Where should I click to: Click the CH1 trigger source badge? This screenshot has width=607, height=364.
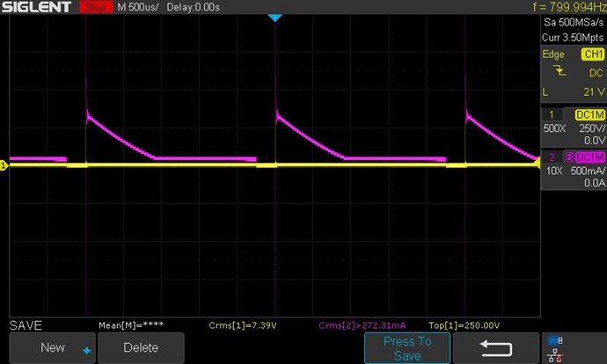point(593,55)
